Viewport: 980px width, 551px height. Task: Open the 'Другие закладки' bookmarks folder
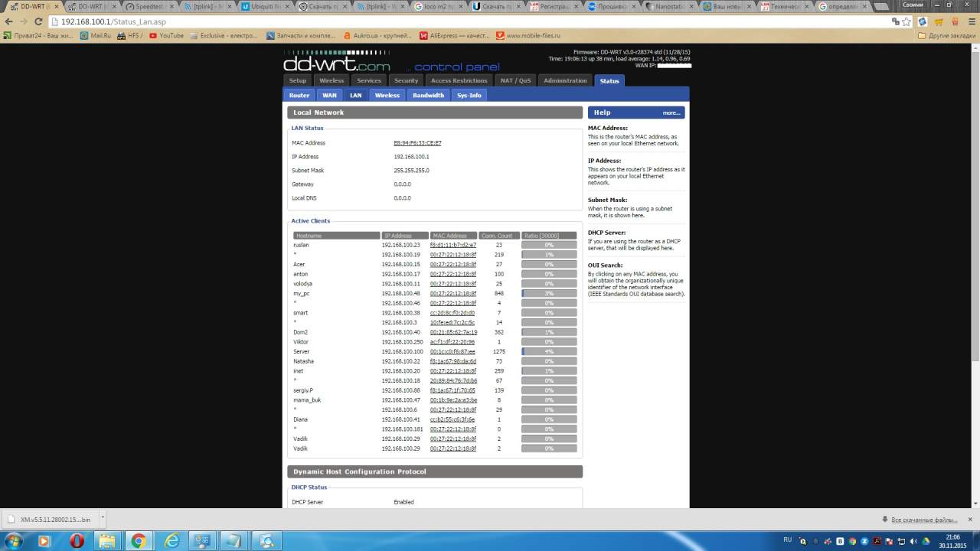click(946, 35)
